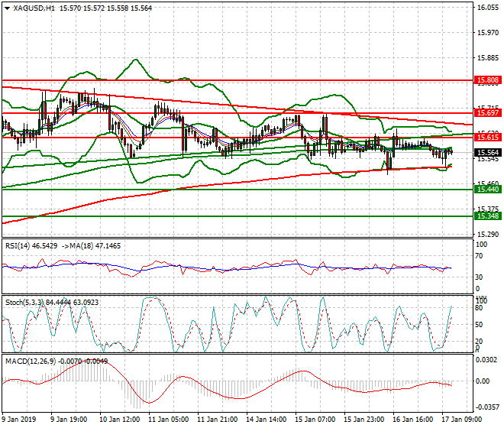Image resolution: width=504 pixels, height=428 pixels.
Task: Click the RSI(14) 46.5429 indicator label
Action: click(31, 246)
